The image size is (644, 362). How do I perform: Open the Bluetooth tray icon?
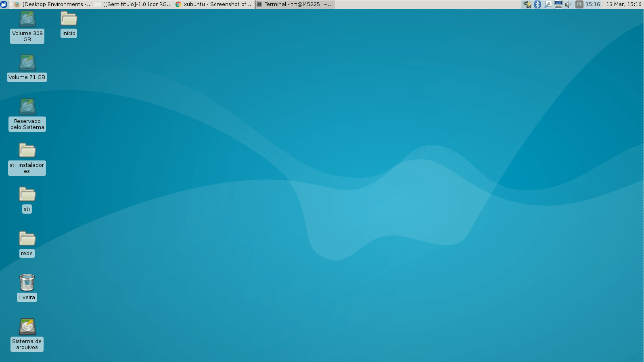537,4
